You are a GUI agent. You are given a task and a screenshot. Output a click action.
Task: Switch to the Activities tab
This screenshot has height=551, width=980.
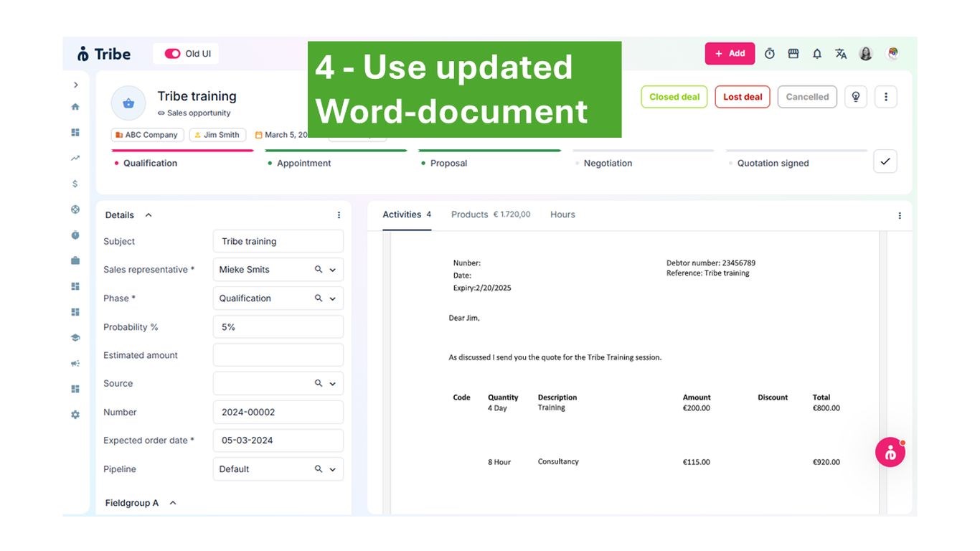click(x=407, y=215)
